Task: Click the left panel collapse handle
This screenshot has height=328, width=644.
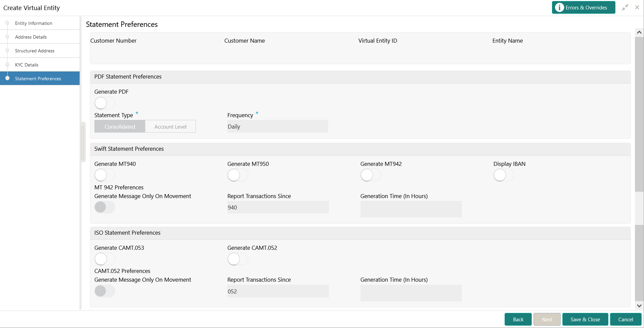Action: [83, 142]
